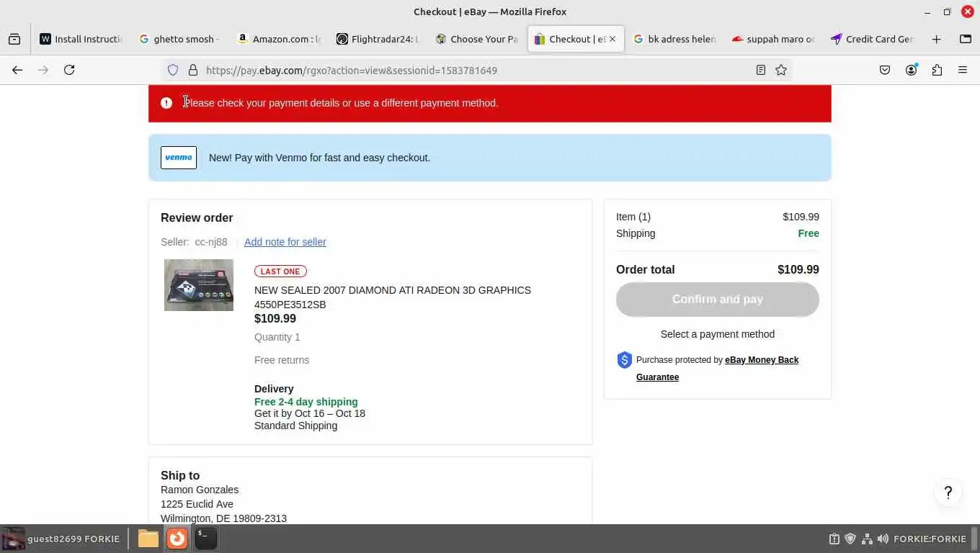Open the tracking protection shield icon
Viewport: 980px width, 553px height.
[173, 70]
